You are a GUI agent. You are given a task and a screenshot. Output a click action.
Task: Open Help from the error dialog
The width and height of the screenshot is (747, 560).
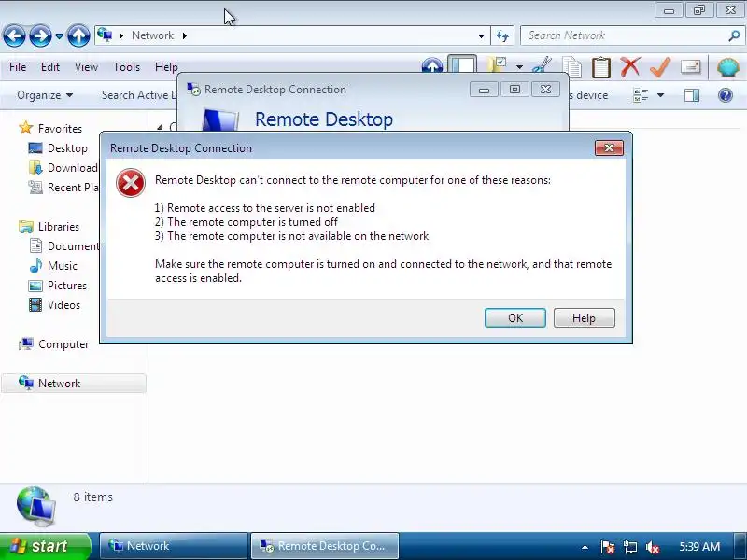(585, 317)
